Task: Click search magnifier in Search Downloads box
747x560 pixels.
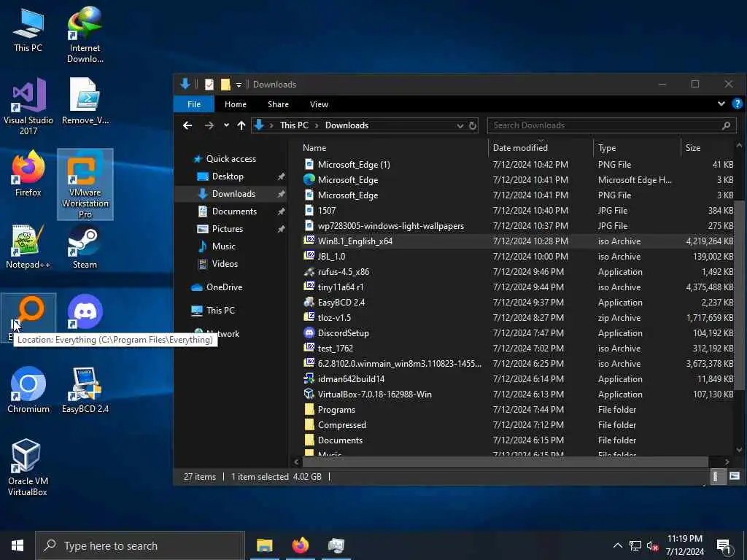Action: (x=726, y=125)
